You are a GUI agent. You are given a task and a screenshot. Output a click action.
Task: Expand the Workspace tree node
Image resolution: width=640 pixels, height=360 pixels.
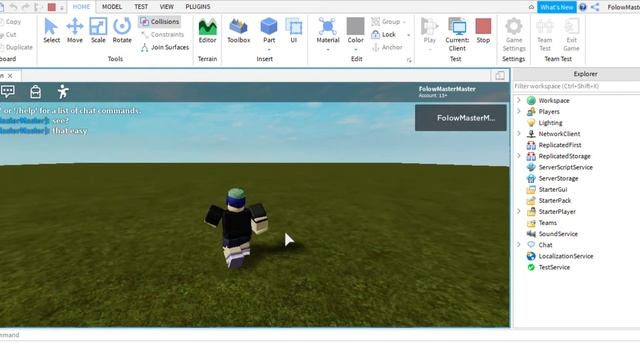pyautogui.click(x=519, y=100)
